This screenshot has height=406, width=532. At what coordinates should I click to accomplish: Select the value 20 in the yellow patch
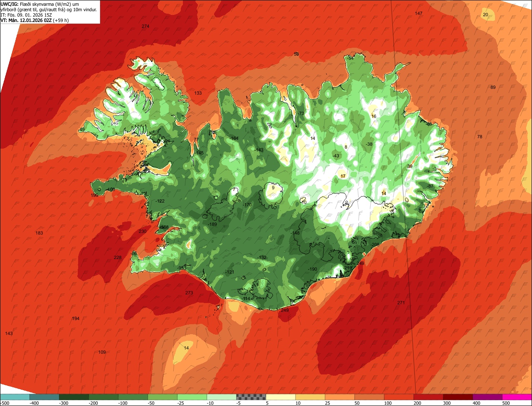pyautogui.click(x=485, y=15)
